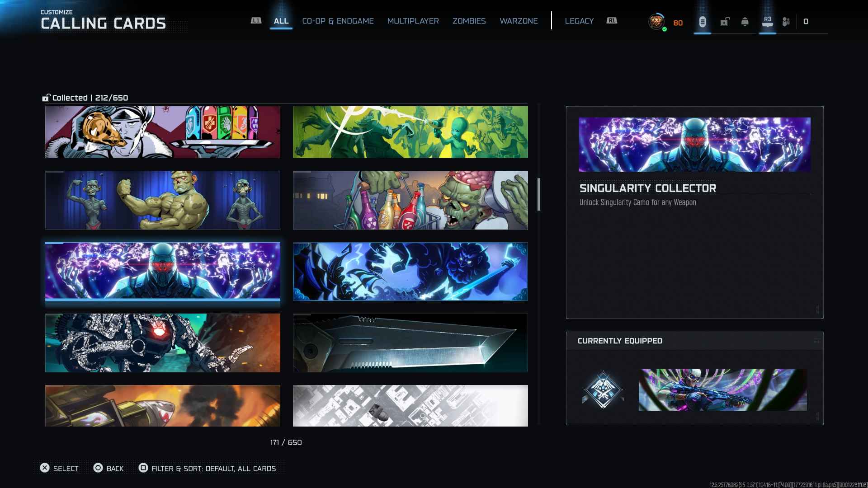Click the prestige emblem in Currently Equipped
868x488 pixels.
tap(603, 389)
